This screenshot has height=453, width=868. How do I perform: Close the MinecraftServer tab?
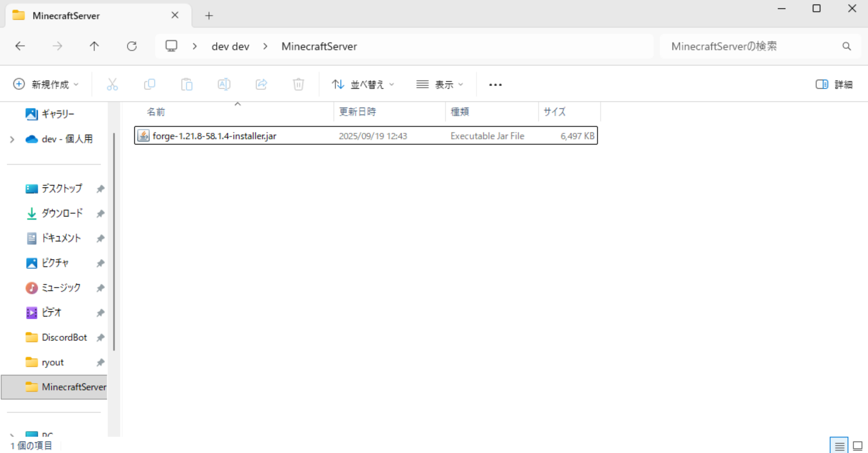[175, 15]
